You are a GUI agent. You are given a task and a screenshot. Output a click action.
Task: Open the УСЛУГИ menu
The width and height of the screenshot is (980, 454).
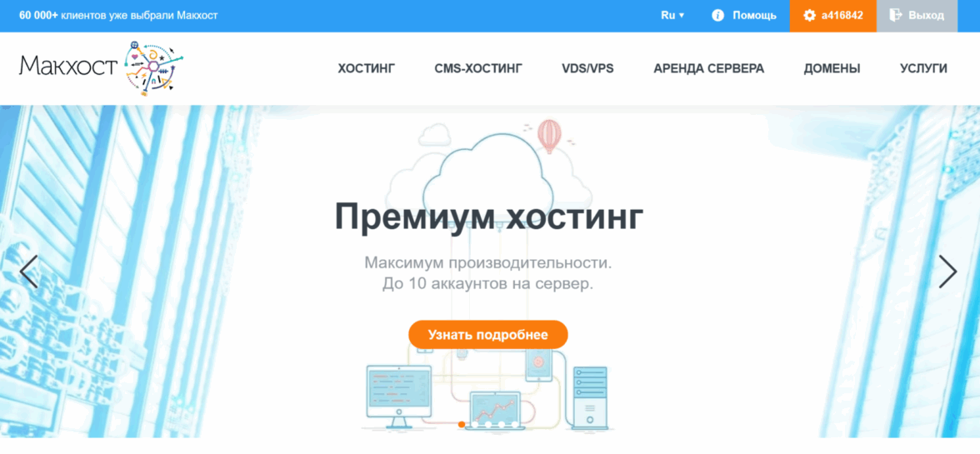(x=923, y=68)
